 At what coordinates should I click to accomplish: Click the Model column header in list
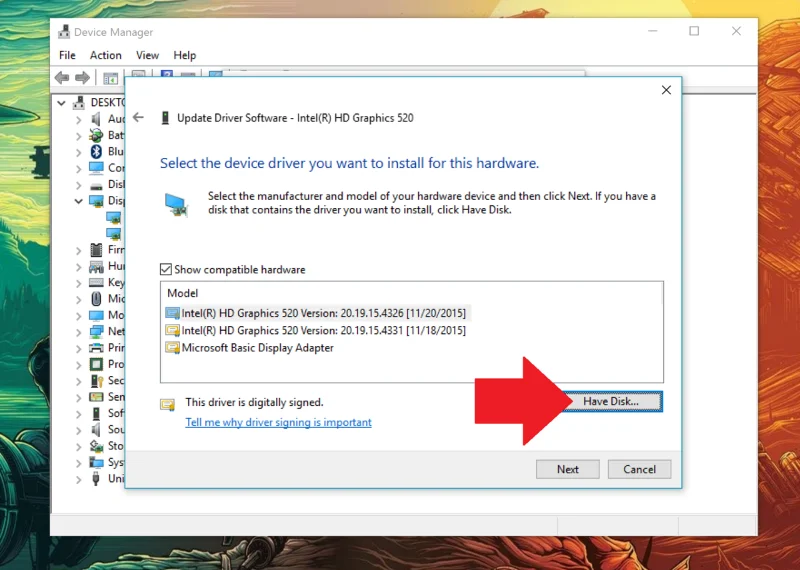pos(183,293)
